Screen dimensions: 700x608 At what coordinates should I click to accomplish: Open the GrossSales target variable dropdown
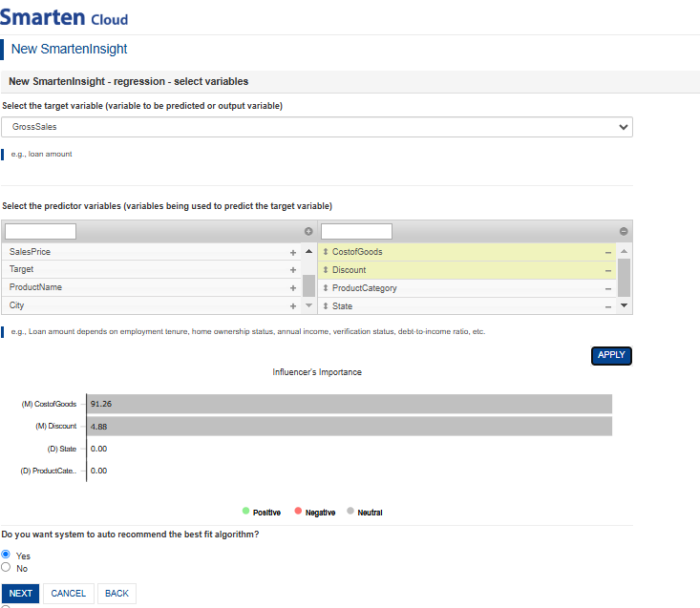pyautogui.click(x=317, y=127)
